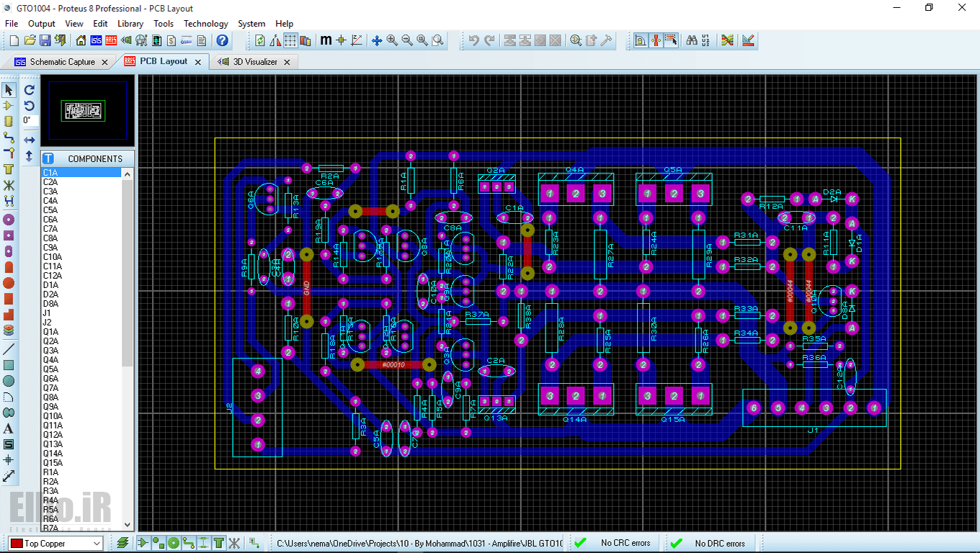Select component Q4A in the components list
Viewport: 980px width, 553px height.
click(50, 360)
